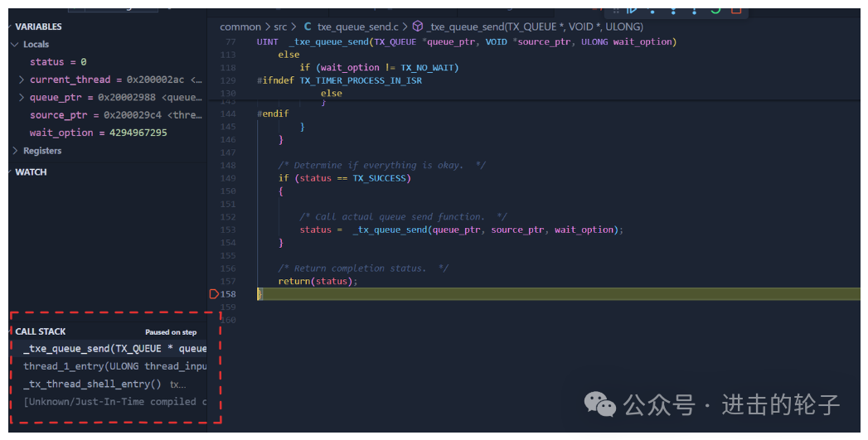
Task: Select the thread_1_entry stack frame
Action: pos(108,366)
